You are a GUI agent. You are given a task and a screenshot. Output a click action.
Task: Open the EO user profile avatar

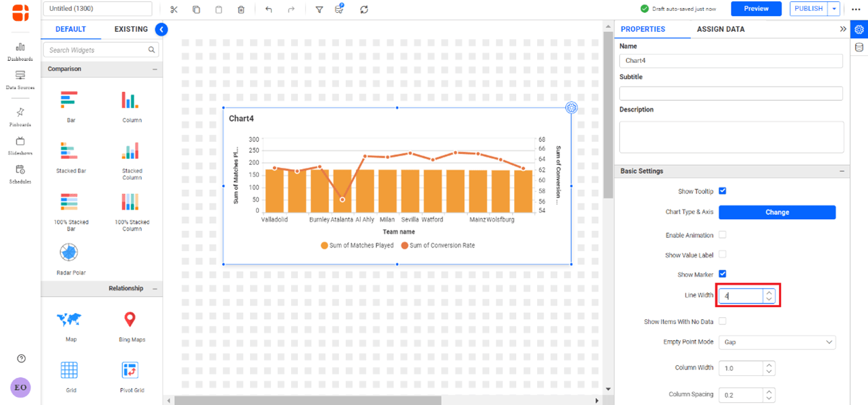(20, 387)
